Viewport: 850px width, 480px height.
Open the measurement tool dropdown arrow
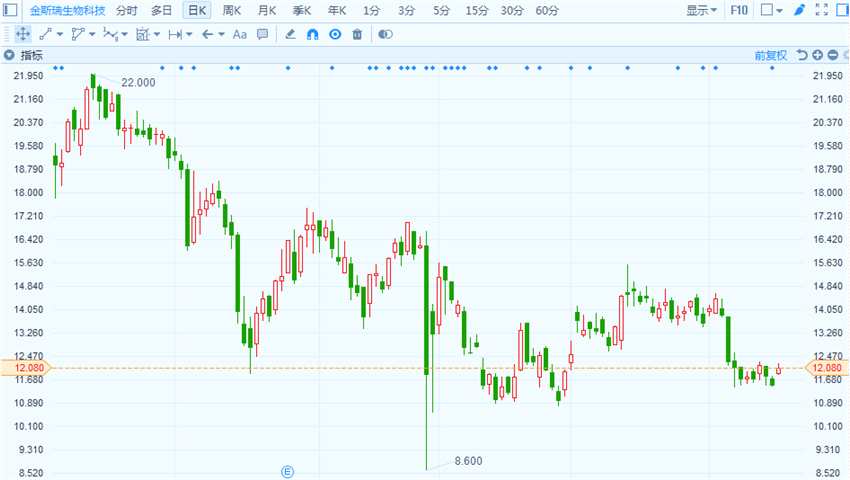point(157,35)
